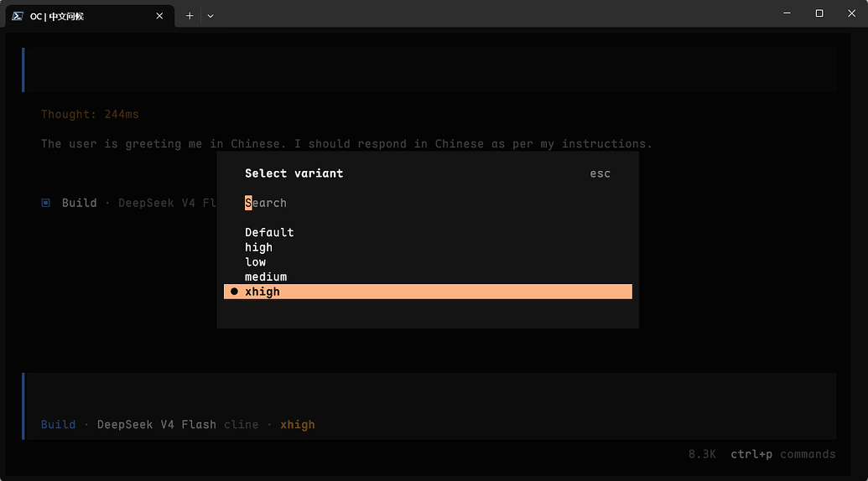The width and height of the screenshot is (868, 481).
Task: Open the new tab profile dropdown
Action: (x=211, y=16)
